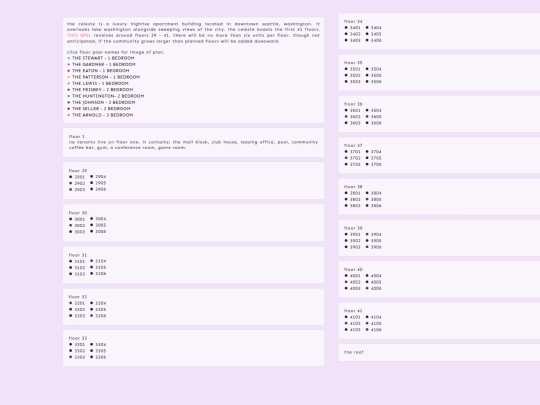Open The Arnold 3 bedroom floor plan
This screenshot has width=540, height=405.
click(102, 115)
